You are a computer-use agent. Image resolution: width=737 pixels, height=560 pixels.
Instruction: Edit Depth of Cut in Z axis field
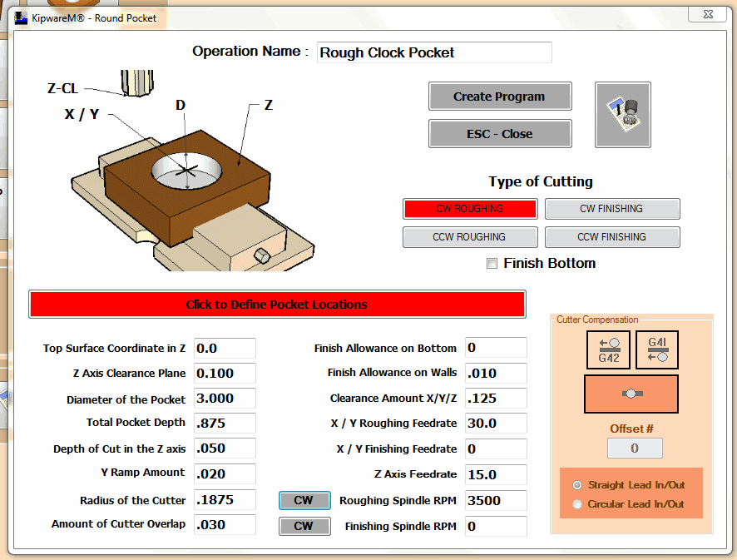(225, 448)
